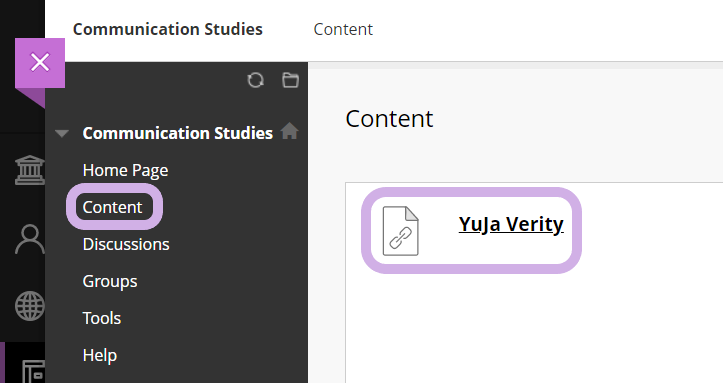Open the folder view icon in course menu
Viewport: 723px width, 383px height.
point(290,80)
